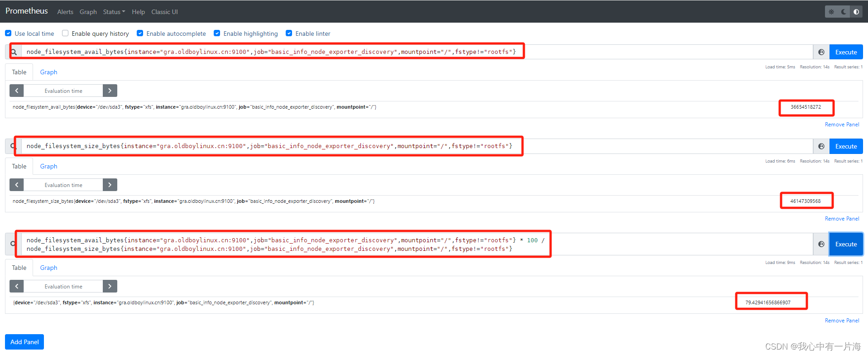Toggle Use local time checkbox
Viewport: 868px width, 355px height.
8,33
